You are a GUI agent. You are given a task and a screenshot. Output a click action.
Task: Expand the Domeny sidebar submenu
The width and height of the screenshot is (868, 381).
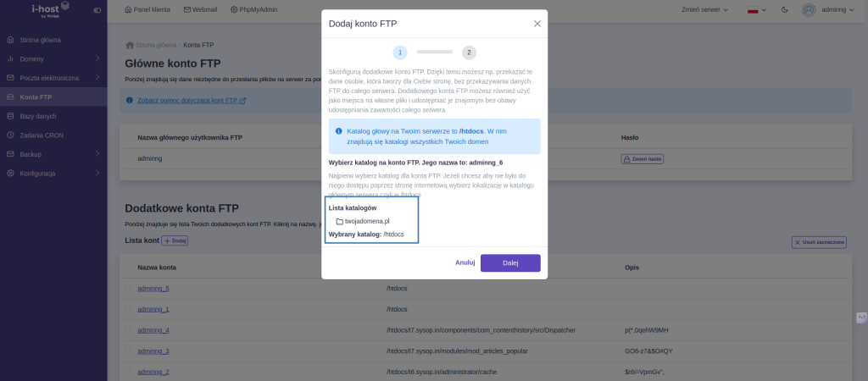coord(97,58)
